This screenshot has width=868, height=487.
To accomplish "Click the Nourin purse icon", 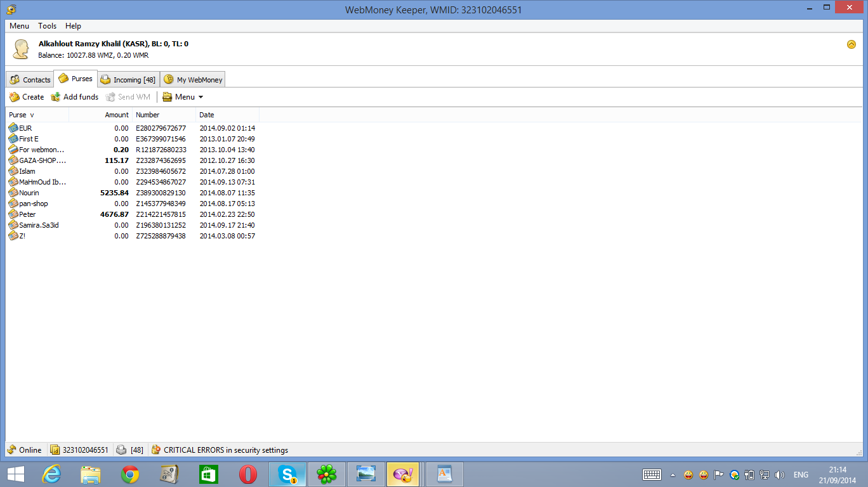I will (x=13, y=193).
